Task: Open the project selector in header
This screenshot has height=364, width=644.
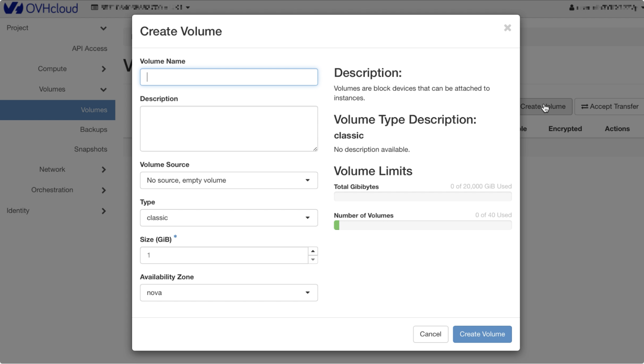Action: click(141, 7)
